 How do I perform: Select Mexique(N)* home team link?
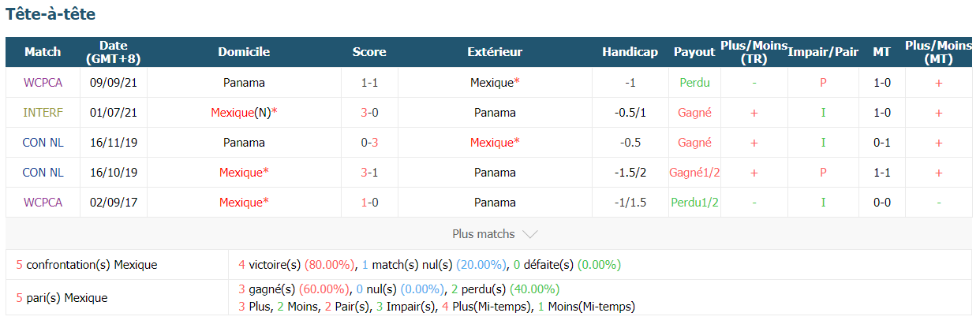(x=244, y=113)
